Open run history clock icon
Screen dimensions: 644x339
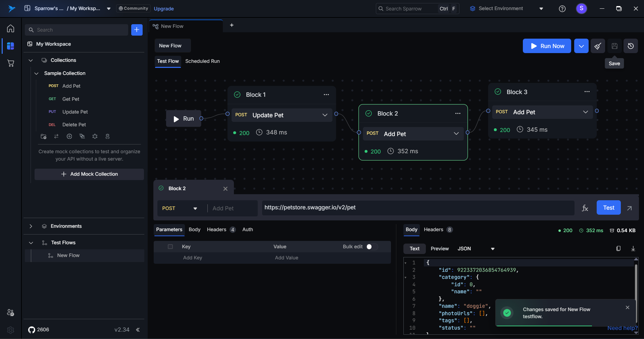click(x=631, y=46)
